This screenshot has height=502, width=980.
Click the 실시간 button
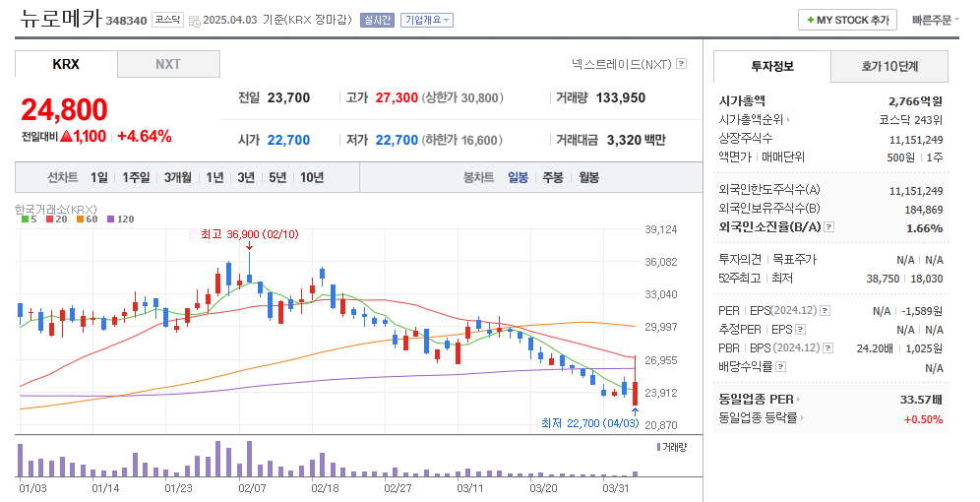pyautogui.click(x=377, y=21)
